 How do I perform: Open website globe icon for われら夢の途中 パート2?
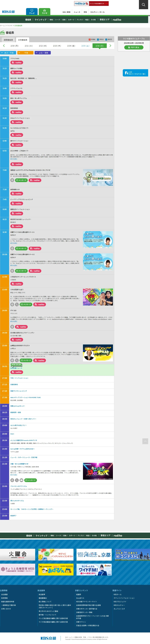12,271
